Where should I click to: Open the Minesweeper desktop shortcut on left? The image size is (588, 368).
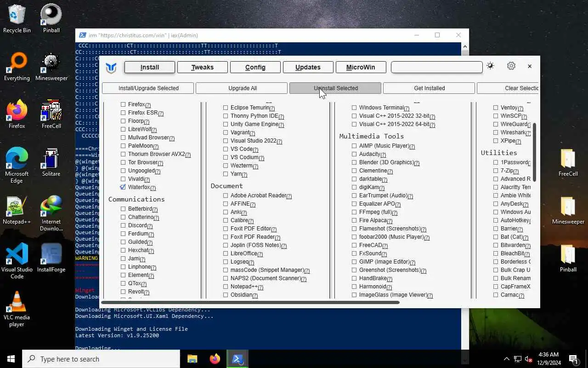(51, 67)
